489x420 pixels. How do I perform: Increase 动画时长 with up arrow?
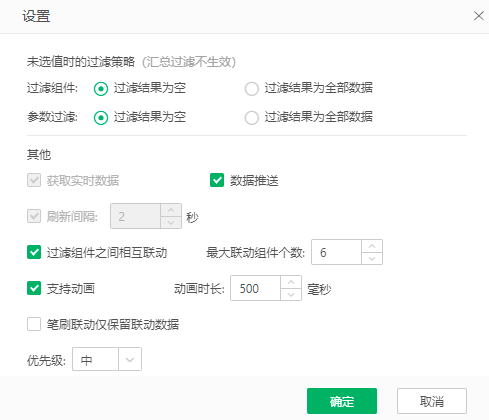(x=291, y=282)
